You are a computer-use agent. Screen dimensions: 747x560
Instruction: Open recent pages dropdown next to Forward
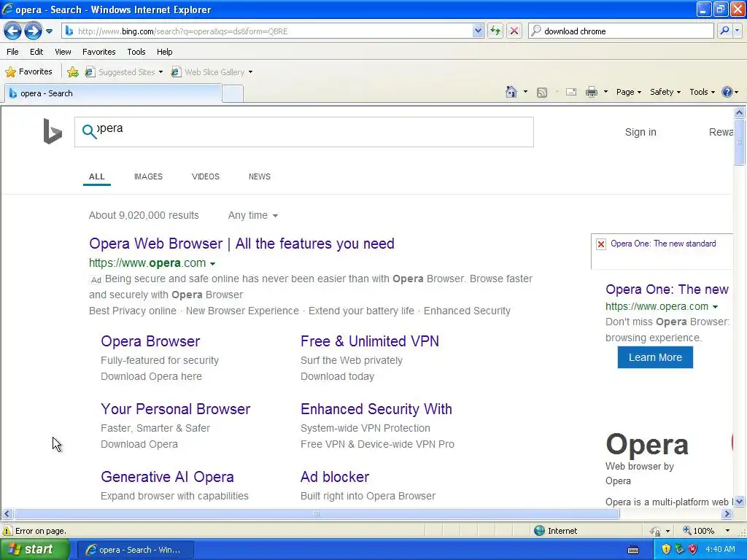(x=49, y=31)
